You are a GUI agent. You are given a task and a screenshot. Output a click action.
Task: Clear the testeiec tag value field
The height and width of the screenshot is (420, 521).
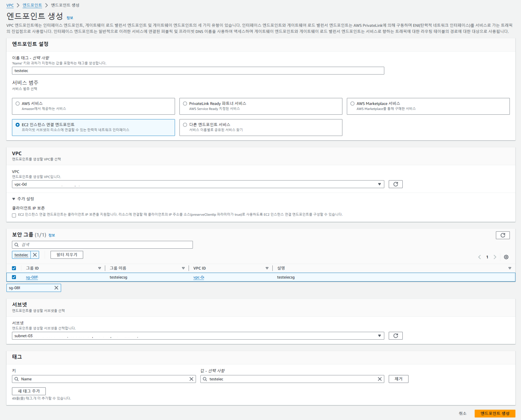tap(380, 379)
